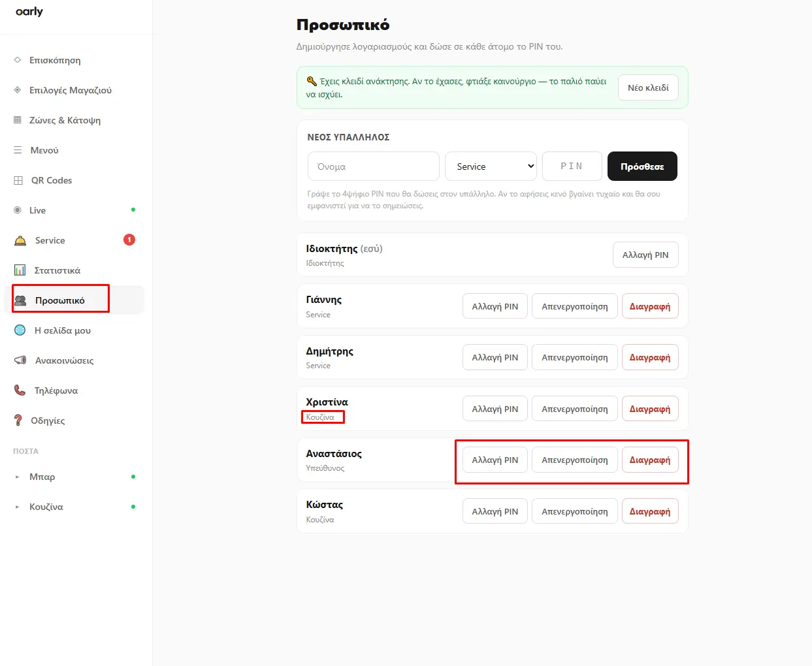812x666 pixels.
Task: Click the Live radio icon
Action: click(x=18, y=210)
